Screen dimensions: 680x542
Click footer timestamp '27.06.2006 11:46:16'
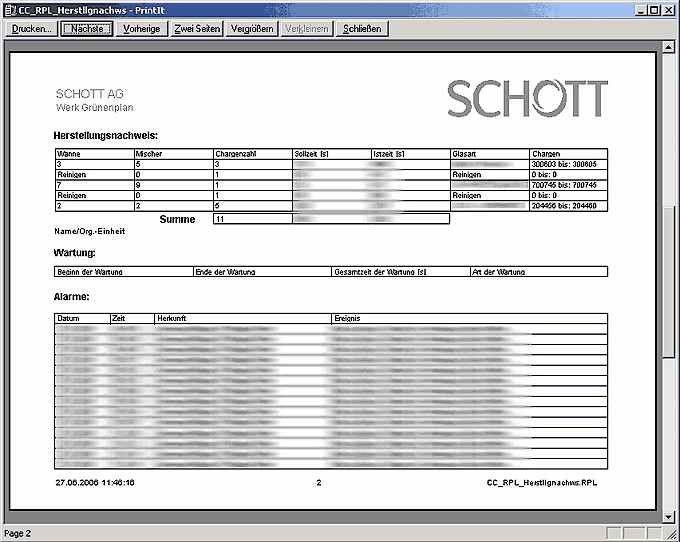click(x=95, y=483)
